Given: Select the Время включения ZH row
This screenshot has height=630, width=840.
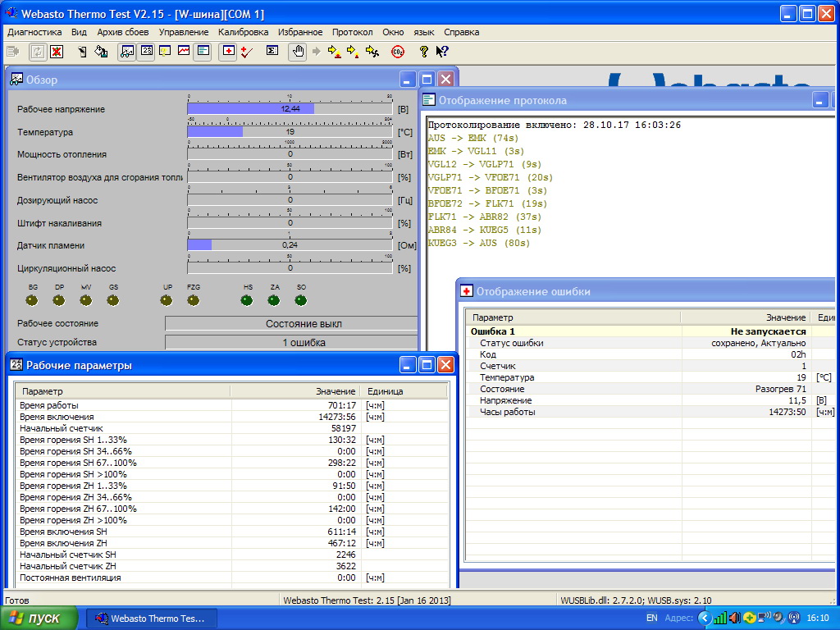Looking at the screenshot, I should [232, 543].
